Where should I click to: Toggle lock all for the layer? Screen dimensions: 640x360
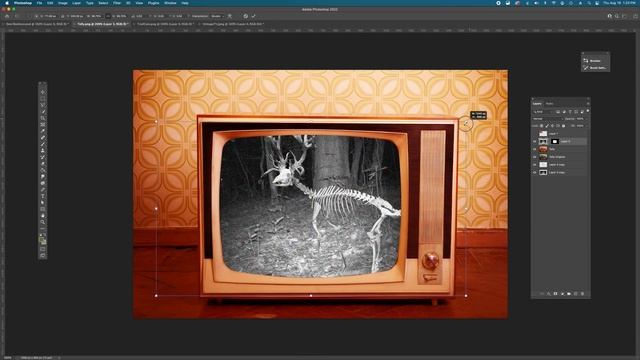[564, 126]
